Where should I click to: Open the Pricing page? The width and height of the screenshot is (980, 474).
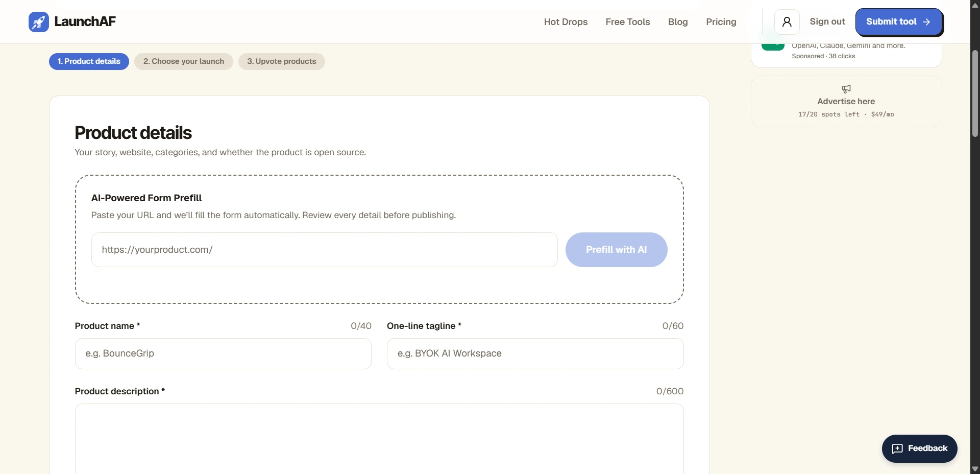point(721,22)
